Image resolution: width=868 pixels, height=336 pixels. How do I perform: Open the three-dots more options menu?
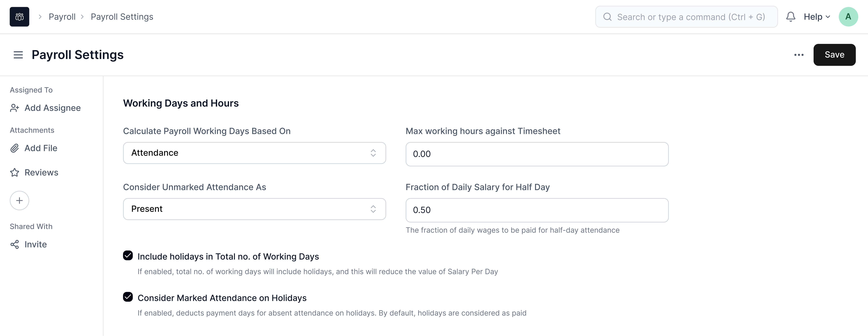(x=799, y=55)
